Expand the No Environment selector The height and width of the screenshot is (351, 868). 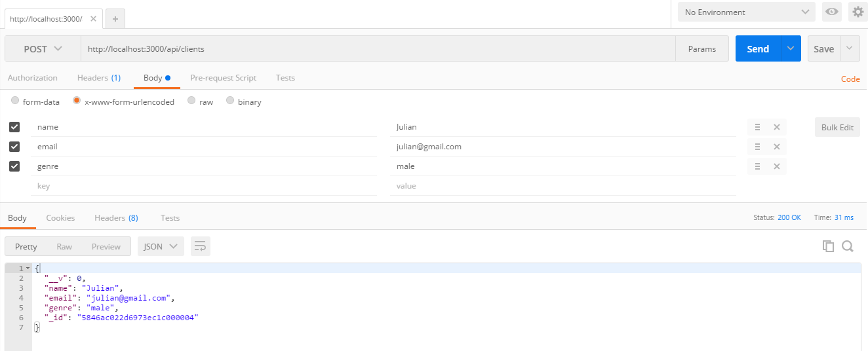pos(747,12)
